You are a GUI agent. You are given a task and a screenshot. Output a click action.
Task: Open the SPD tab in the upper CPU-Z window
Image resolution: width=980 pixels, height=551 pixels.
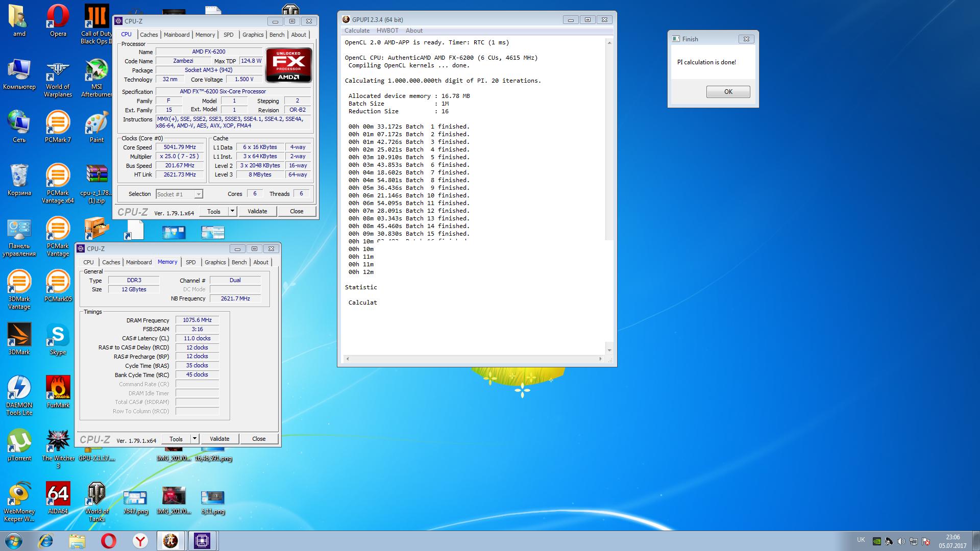coord(229,35)
